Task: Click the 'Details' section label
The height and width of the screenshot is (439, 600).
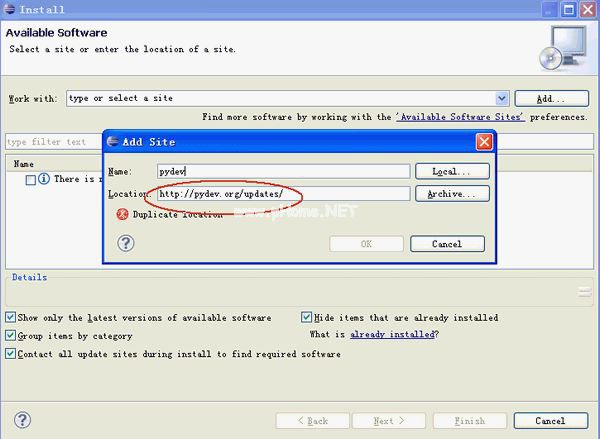Action: pyautogui.click(x=29, y=277)
